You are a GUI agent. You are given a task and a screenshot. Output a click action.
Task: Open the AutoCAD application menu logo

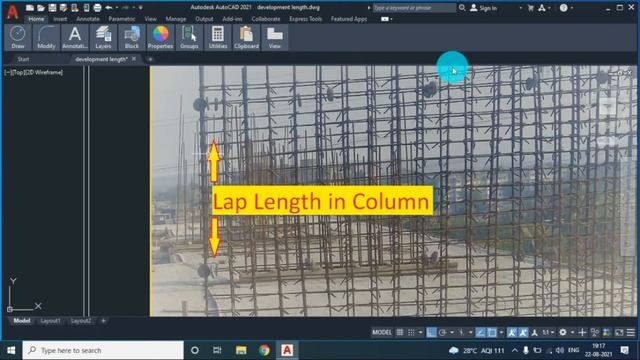pyautogui.click(x=12, y=11)
